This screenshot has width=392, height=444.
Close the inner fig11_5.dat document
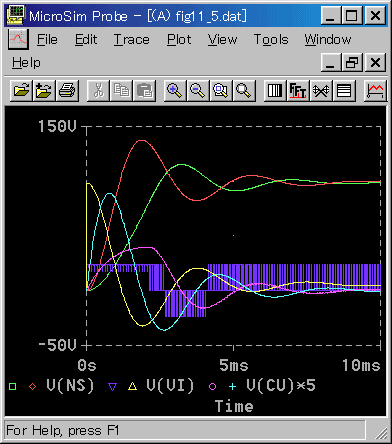375,62
